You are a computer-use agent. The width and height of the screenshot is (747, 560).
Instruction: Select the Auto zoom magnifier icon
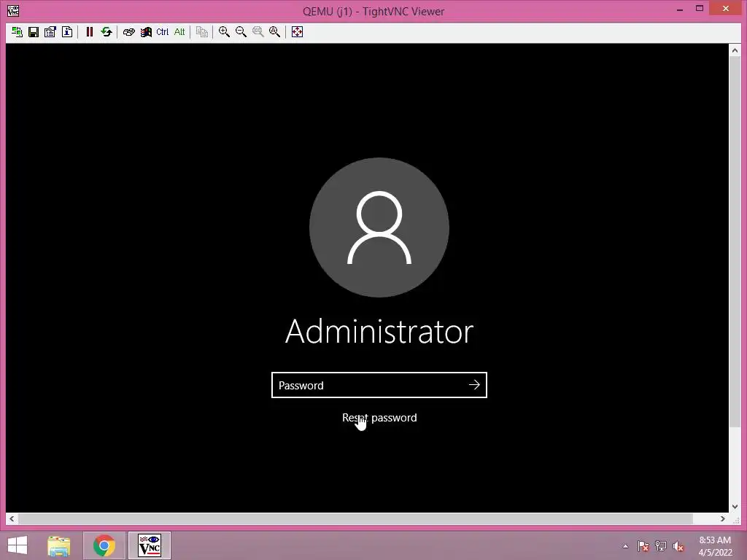click(275, 32)
